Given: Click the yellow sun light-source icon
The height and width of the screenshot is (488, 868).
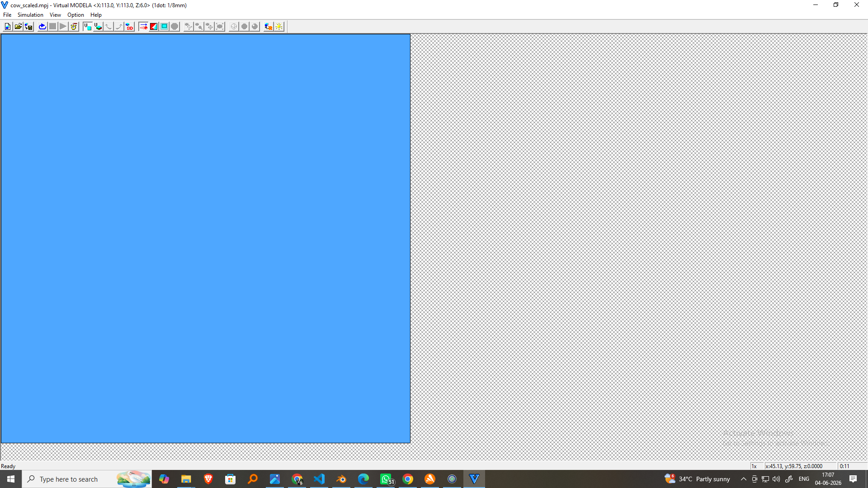Looking at the screenshot, I should pyautogui.click(x=279, y=27).
